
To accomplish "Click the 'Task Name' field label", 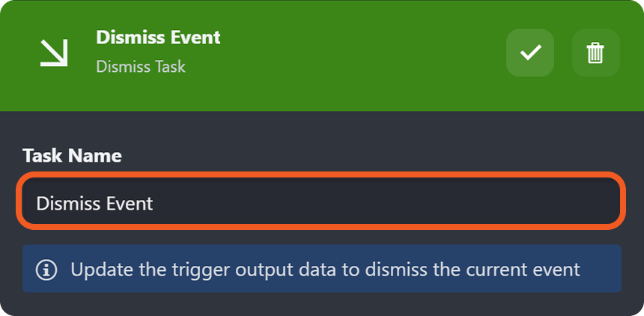I will (72, 156).
